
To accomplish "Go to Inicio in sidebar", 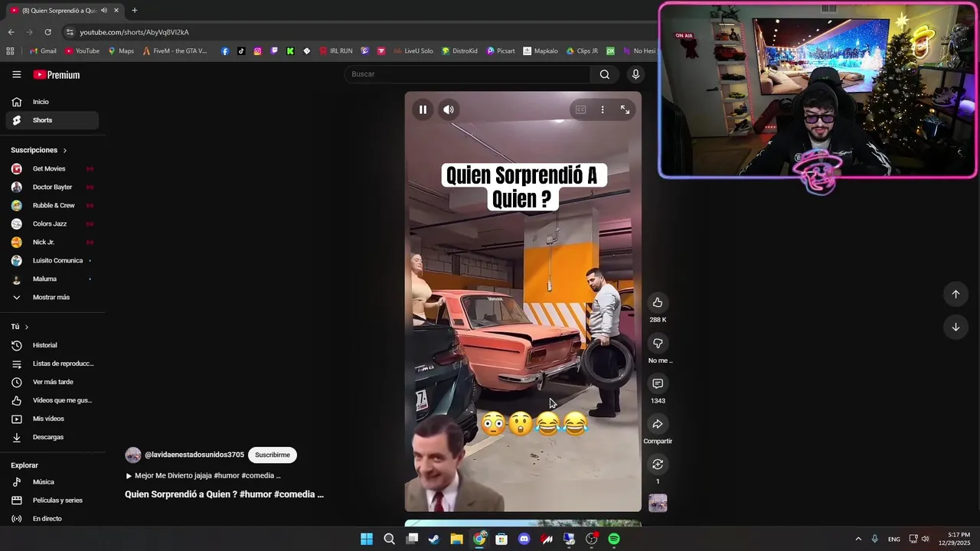I will 52,102.
